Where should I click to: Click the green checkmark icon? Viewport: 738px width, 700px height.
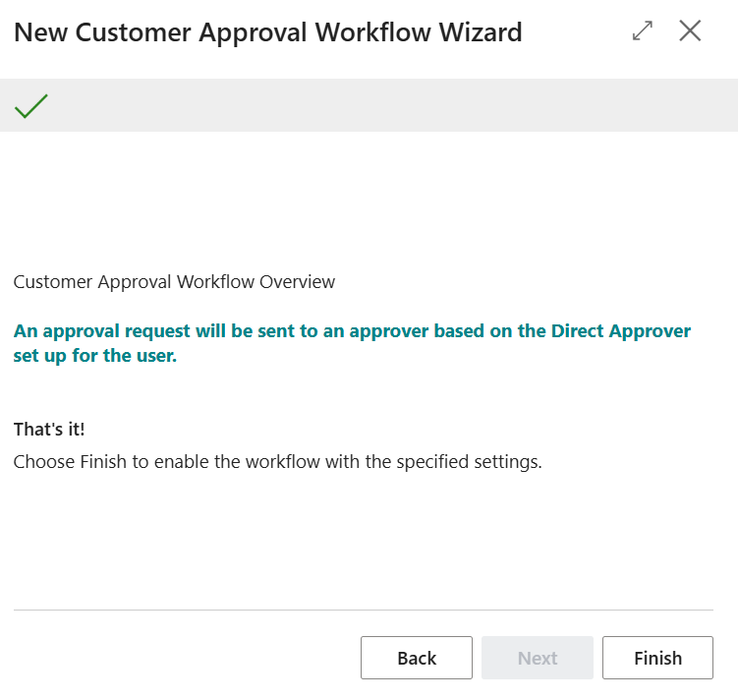[x=31, y=105]
